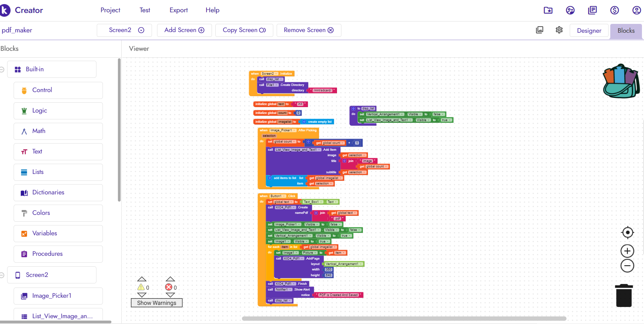Zoom in with the plus circle icon
Screen dimensions: 644x324
[627, 251]
